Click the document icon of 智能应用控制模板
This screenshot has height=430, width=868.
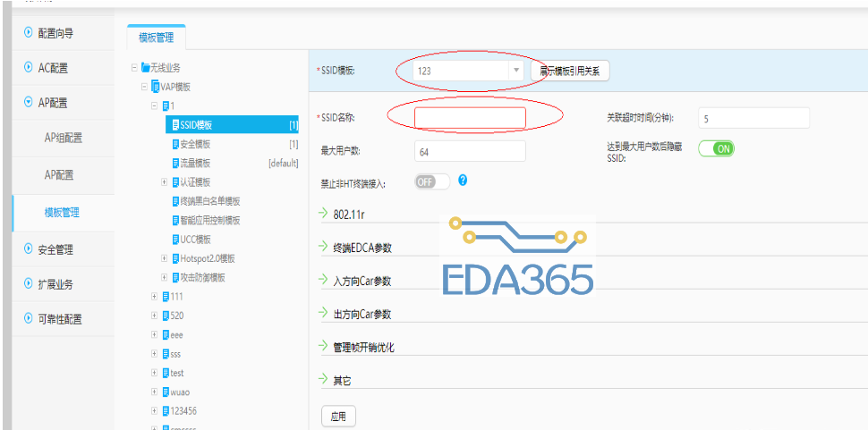(175, 221)
